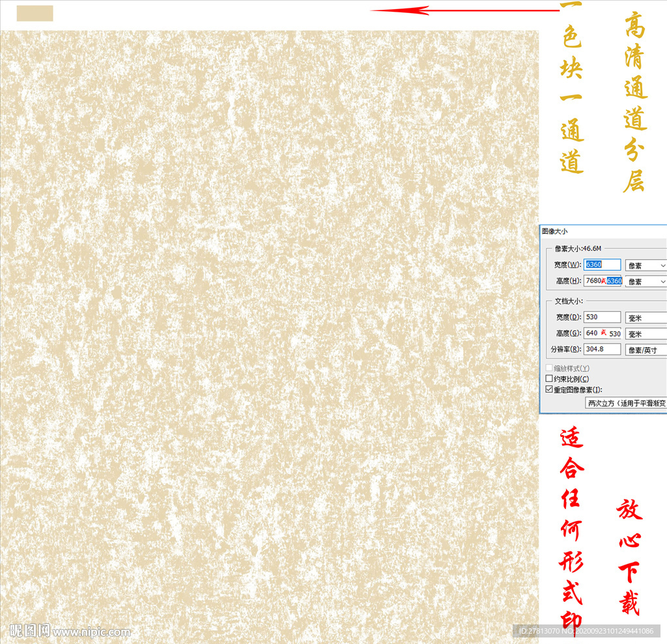Click the pixel height input field showing 7680

[x=603, y=281]
